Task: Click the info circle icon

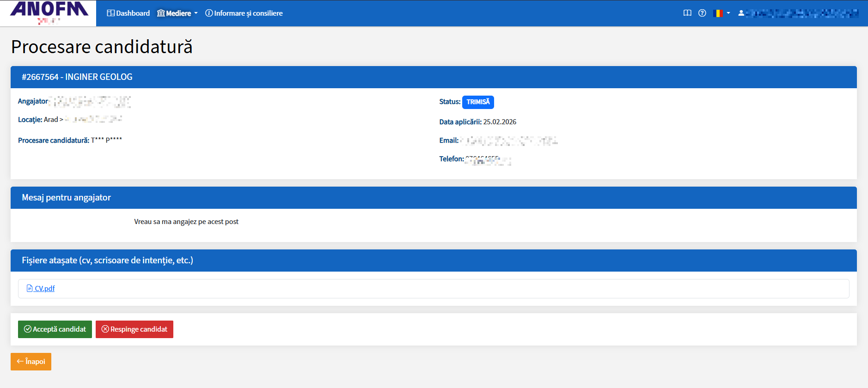Action: (x=209, y=13)
